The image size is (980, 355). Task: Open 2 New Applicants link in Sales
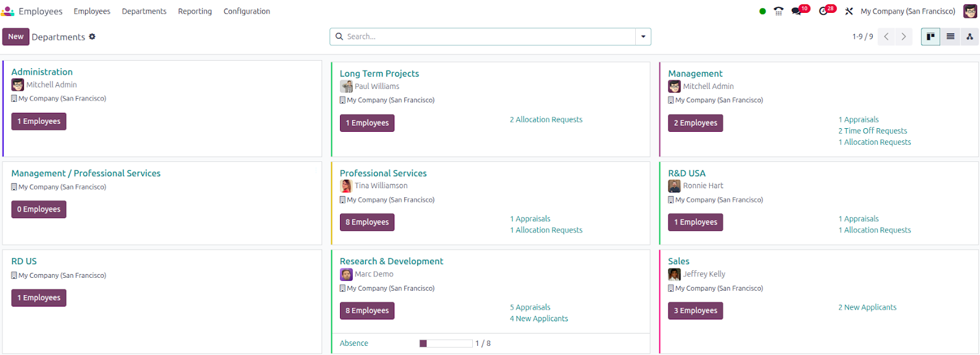tap(867, 307)
